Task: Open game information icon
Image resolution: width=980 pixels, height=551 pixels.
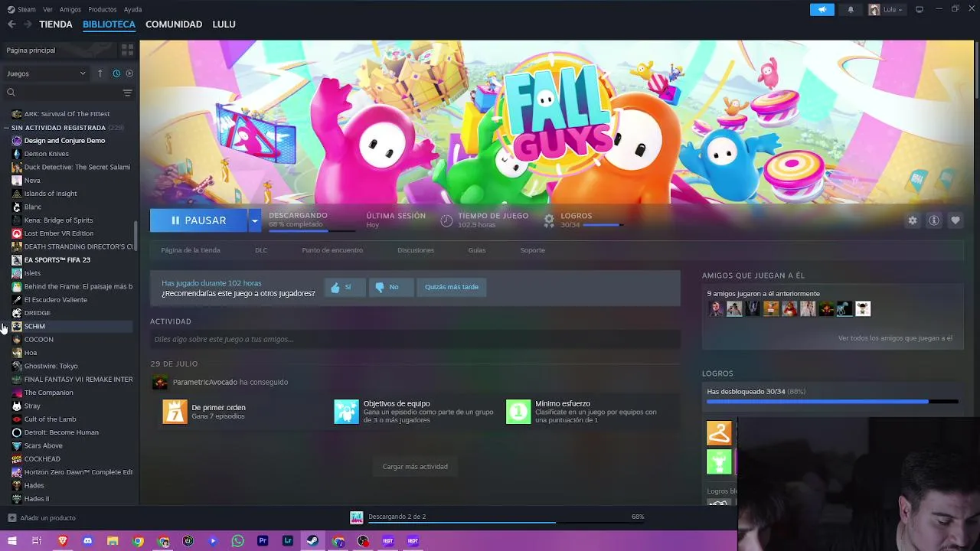Action: tap(934, 220)
